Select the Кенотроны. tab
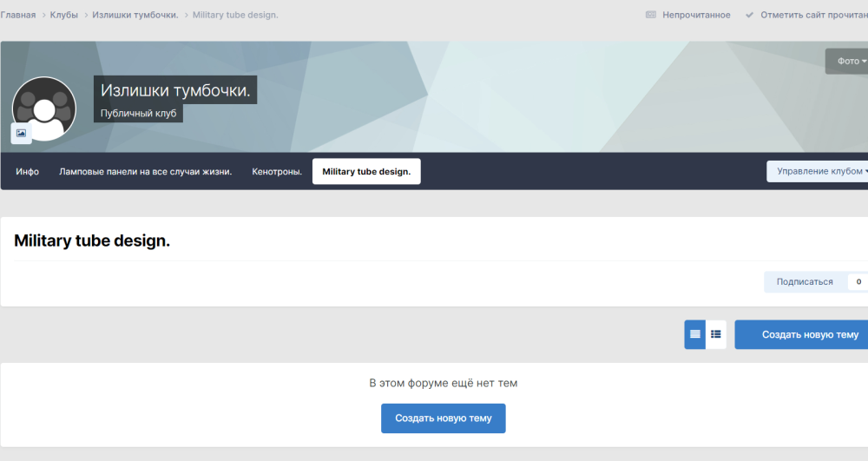 click(277, 172)
